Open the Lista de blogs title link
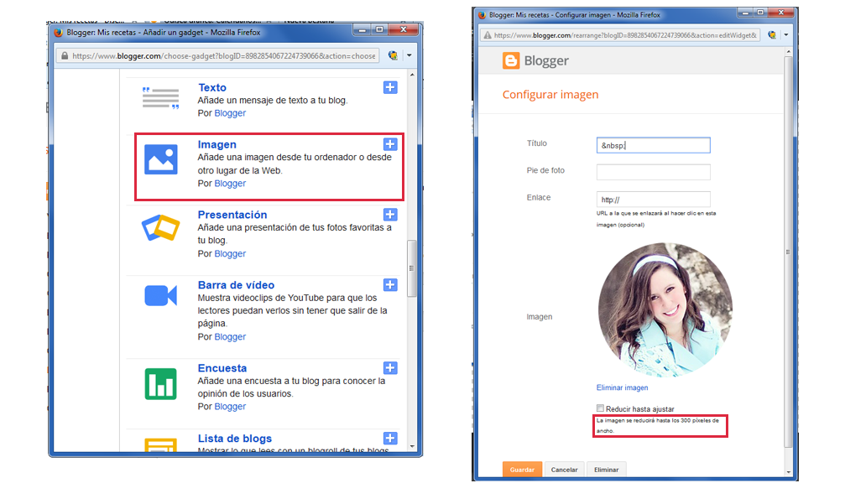 (x=234, y=439)
